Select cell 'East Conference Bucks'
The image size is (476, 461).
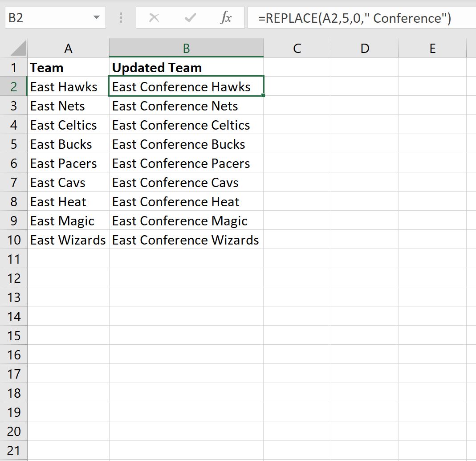187,144
